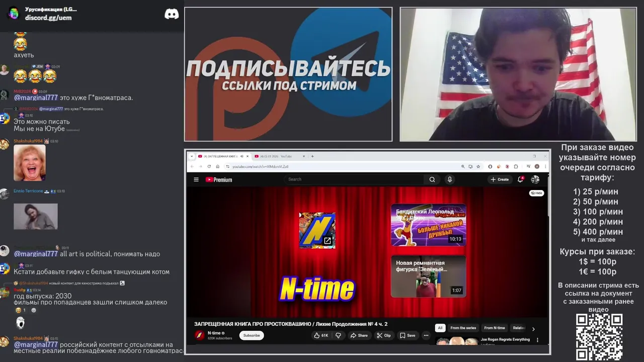The image size is (644, 362).
Task: Click the Create button
Action: (x=500, y=179)
